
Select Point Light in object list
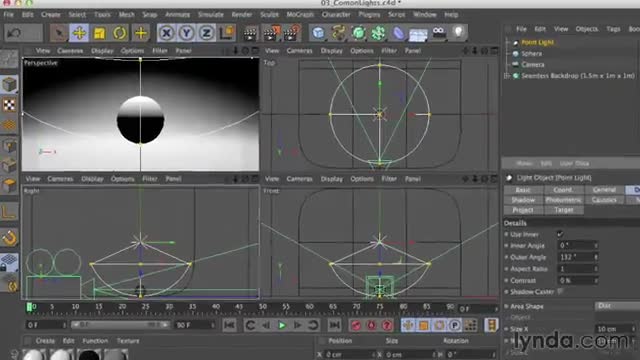(x=537, y=42)
